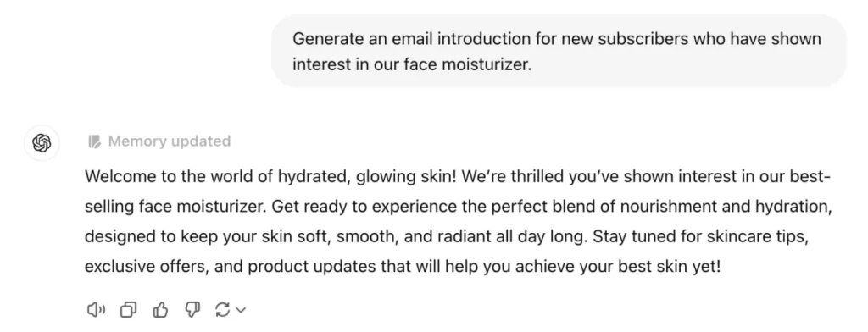Click the ChatGPT logo avatar

(x=42, y=143)
